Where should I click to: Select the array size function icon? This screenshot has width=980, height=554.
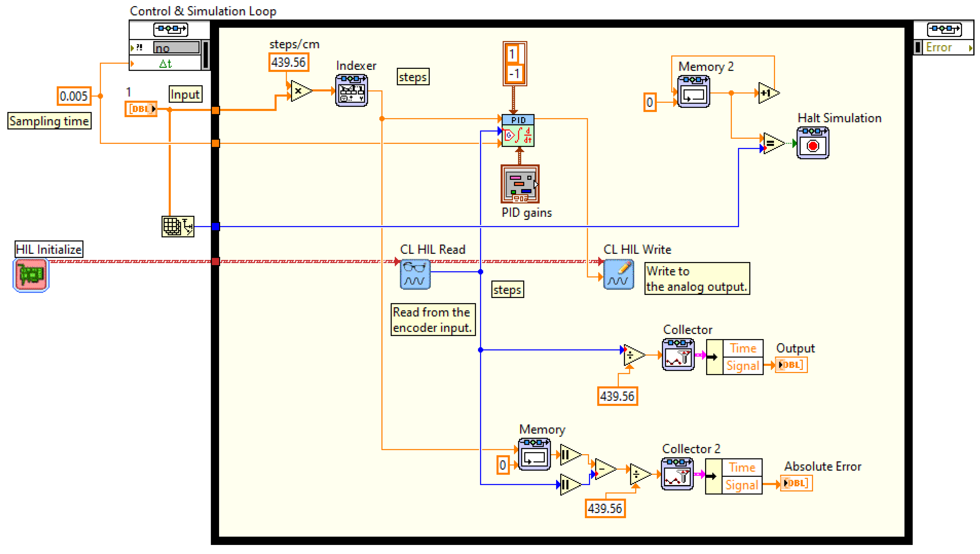coord(178,227)
